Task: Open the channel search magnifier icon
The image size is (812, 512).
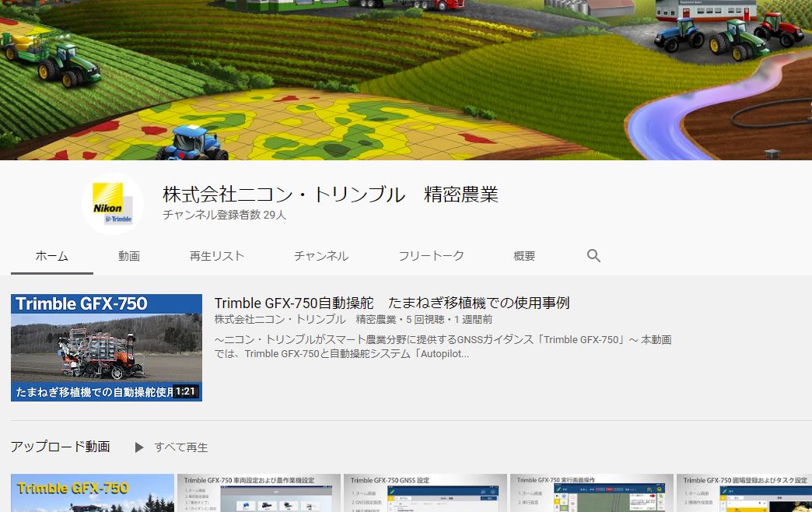Action: pyautogui.click(x=593, y=255)
